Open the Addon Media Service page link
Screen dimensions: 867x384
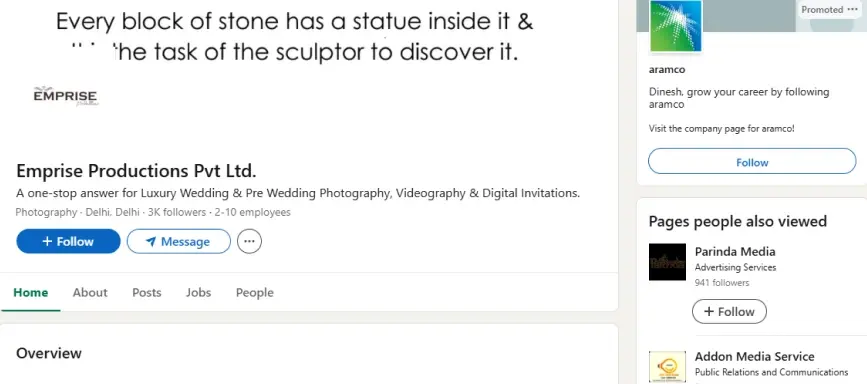pos(754,356)
